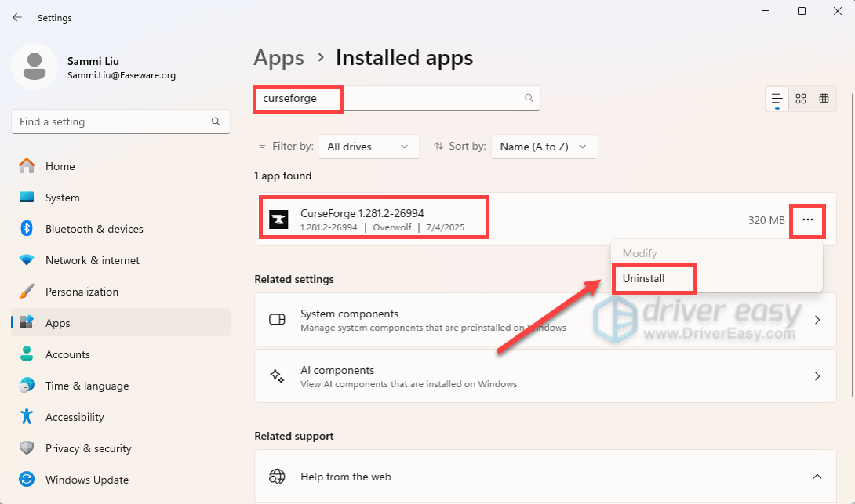
Task: Click the search icon in the apps search box
Action: click(x=529, y=98)
